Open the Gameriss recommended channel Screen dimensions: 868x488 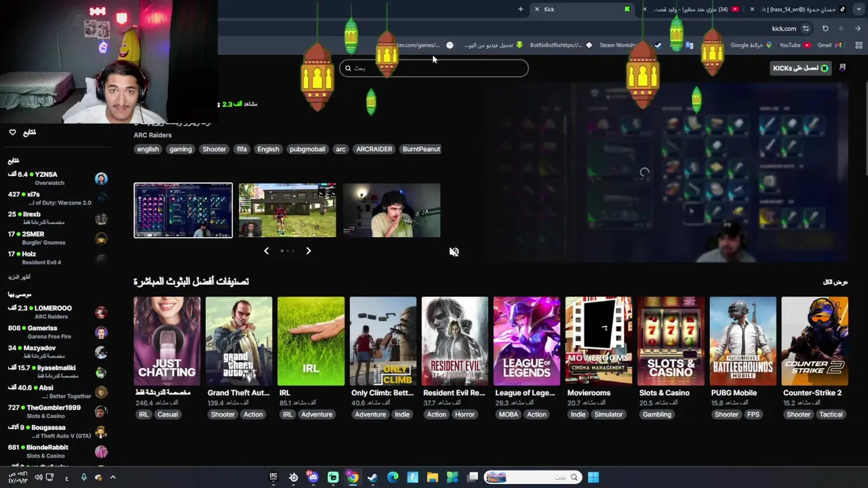58,332
